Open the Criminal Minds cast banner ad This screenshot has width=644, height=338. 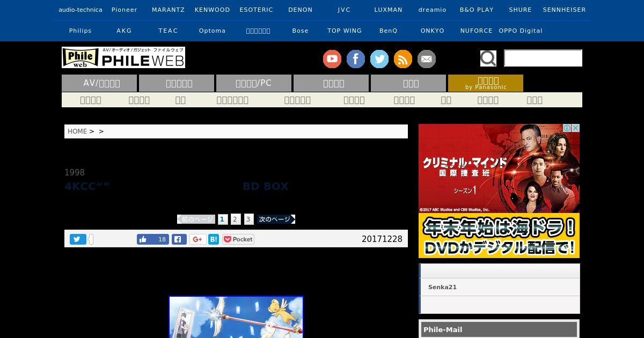pos(499,168)
